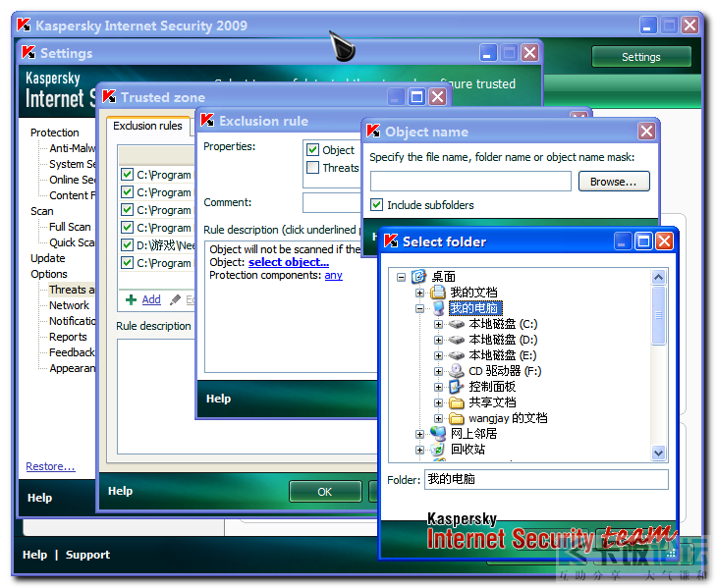Click Kaspersky logo icon in Trusted zone title
This screenshot has width=716, height=588.
[109, 96]
